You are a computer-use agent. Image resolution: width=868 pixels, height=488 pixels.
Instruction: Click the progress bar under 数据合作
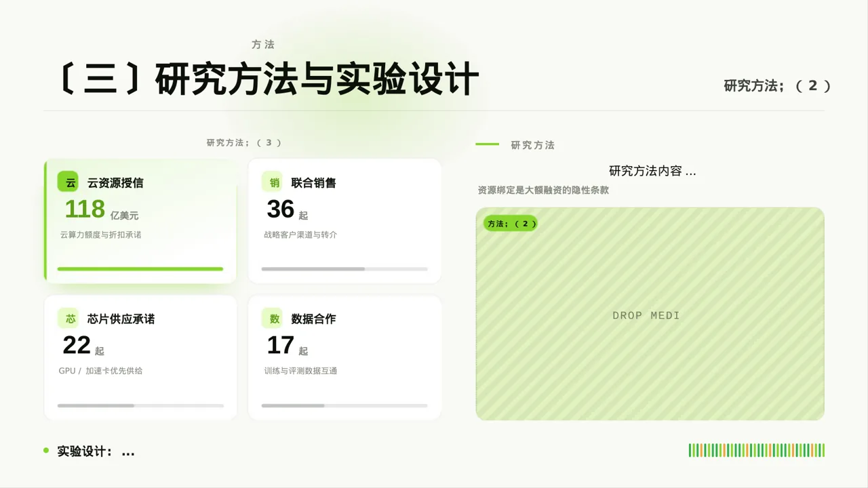pyautogui.click(x=344, y=405)
